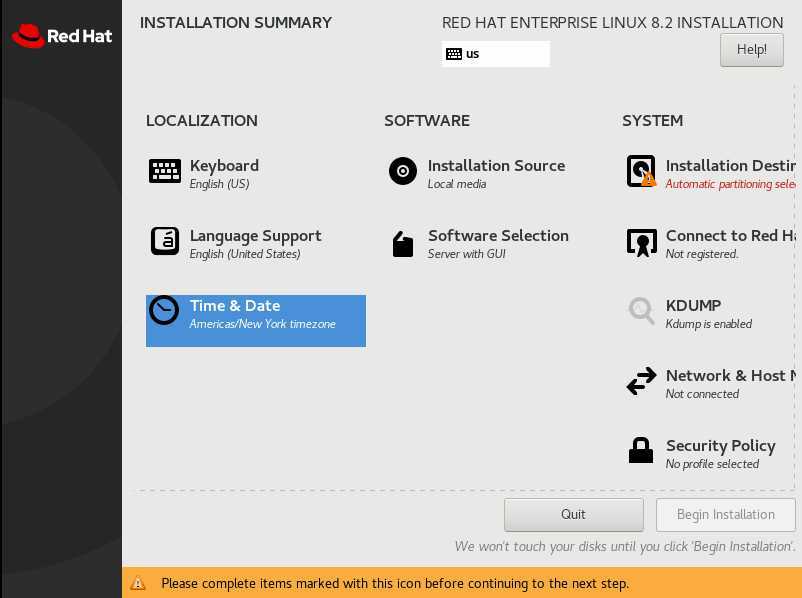
Task: Open the Time & Date title
Action: [x=235, y=305]
